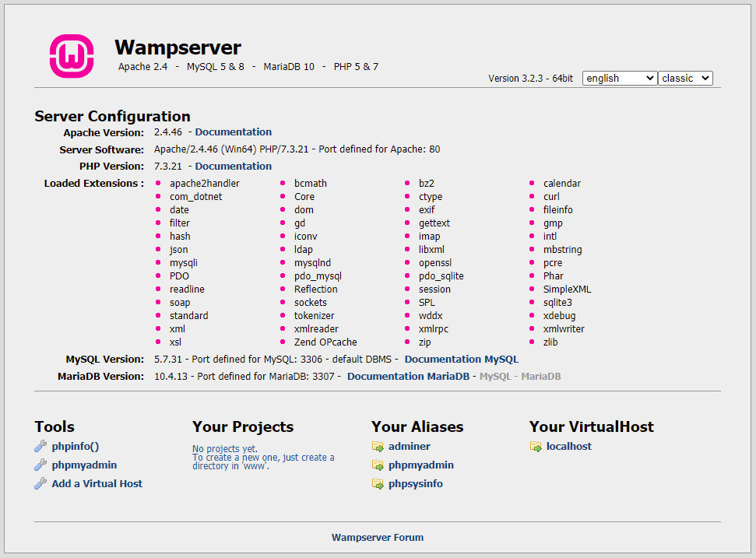The height and width of the screenshot is (558, 756).
Task: Click the 'curl' extension
Action: [551, 197]
